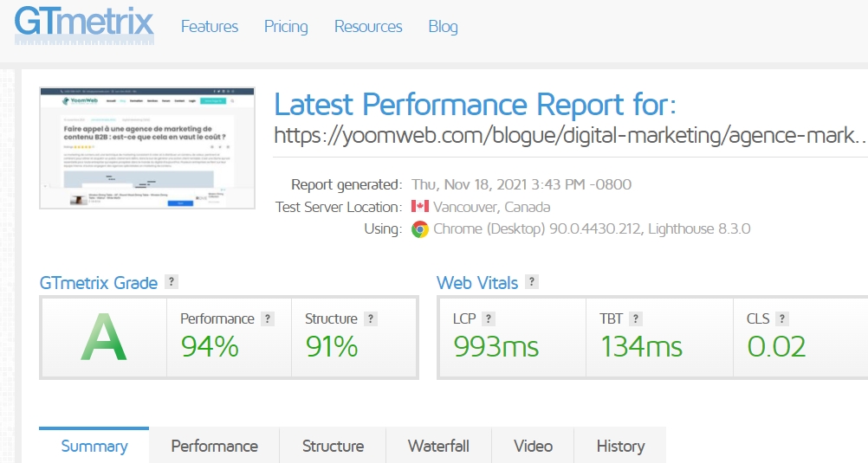
Task: Click the tested yoomweb.com URL
Action: coord(570,135)
